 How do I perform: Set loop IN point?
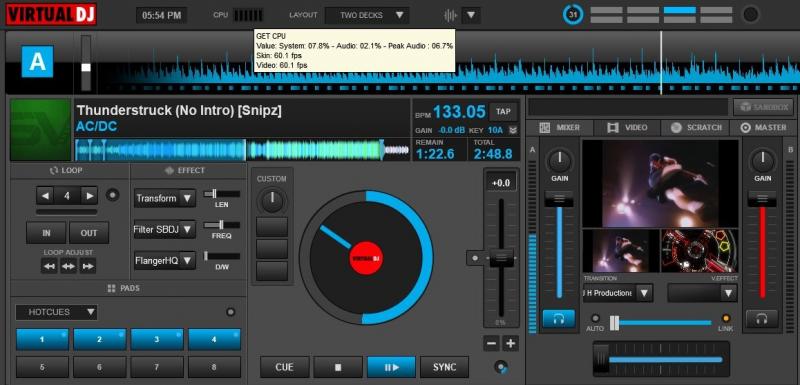point(46,233)
